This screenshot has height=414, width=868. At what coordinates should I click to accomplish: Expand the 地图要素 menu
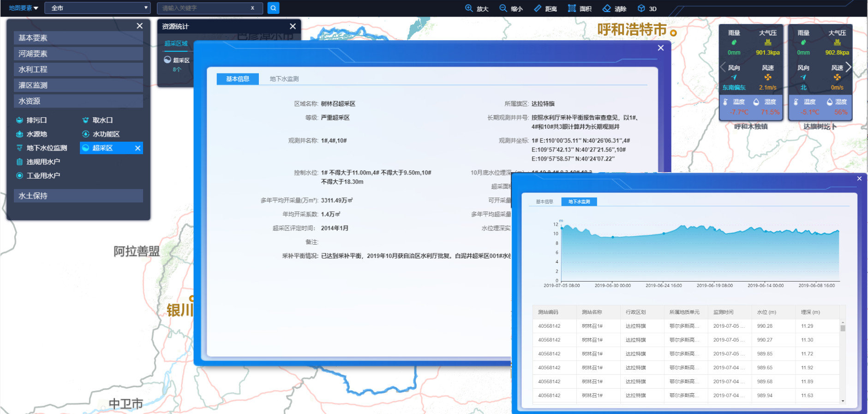click(24, 8)
